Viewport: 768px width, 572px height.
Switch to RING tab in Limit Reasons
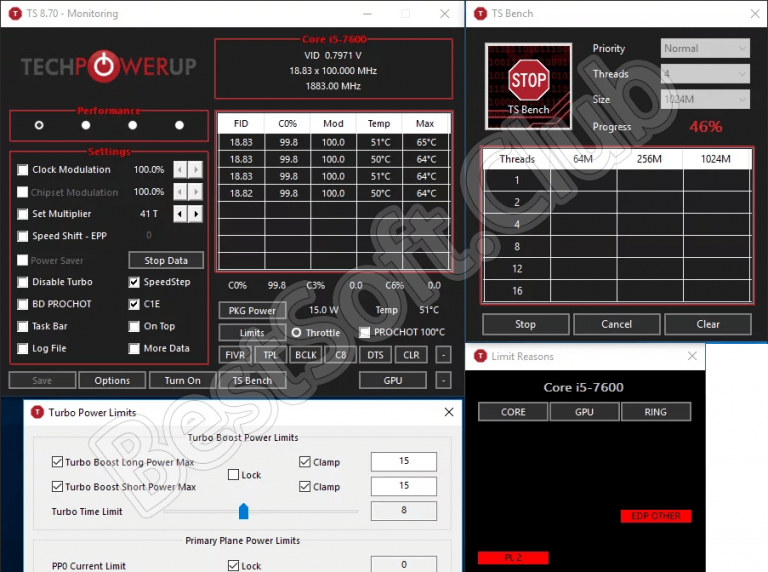[x=656, y=412]
